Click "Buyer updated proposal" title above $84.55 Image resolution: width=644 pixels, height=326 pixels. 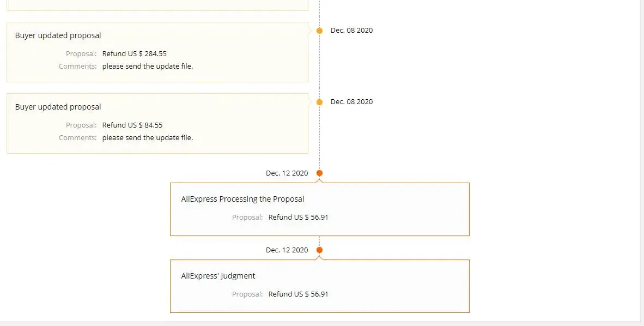(x=58, y=107)
